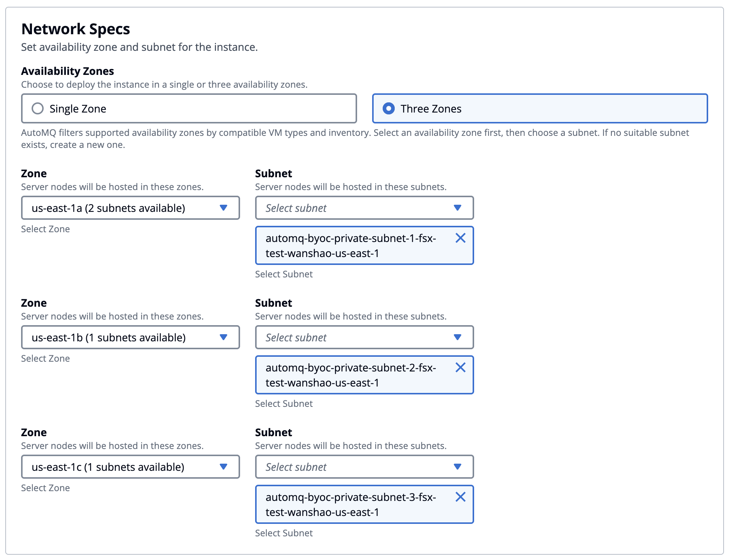Screen dimensions: 730x560
Task: Select the Three Zones radio button
Action: point(388,108)
